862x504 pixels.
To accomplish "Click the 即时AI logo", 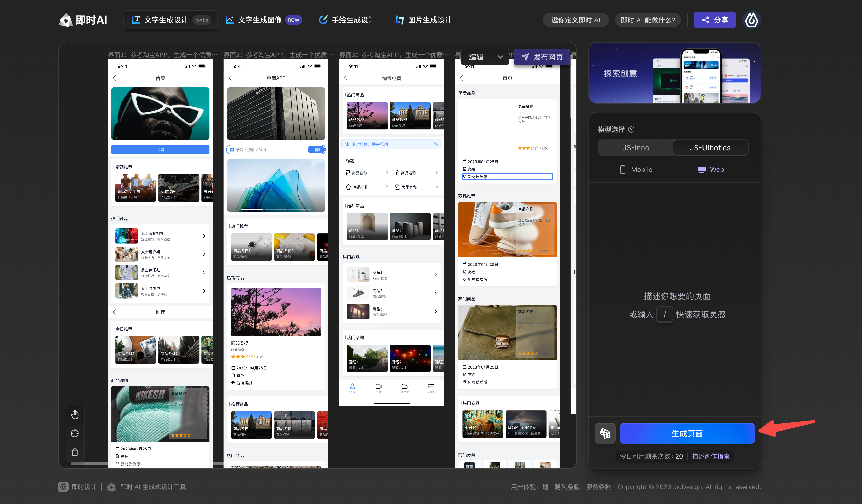I will 83,20.
